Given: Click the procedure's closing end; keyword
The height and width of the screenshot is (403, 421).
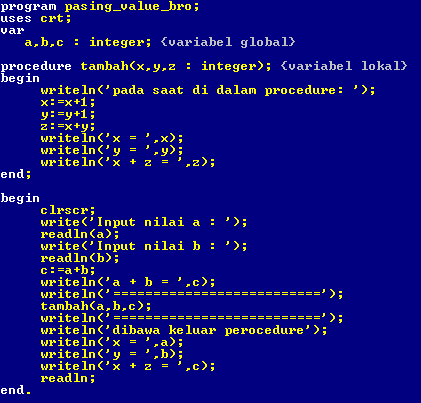Looking at the screenshot, I should 16,174.
